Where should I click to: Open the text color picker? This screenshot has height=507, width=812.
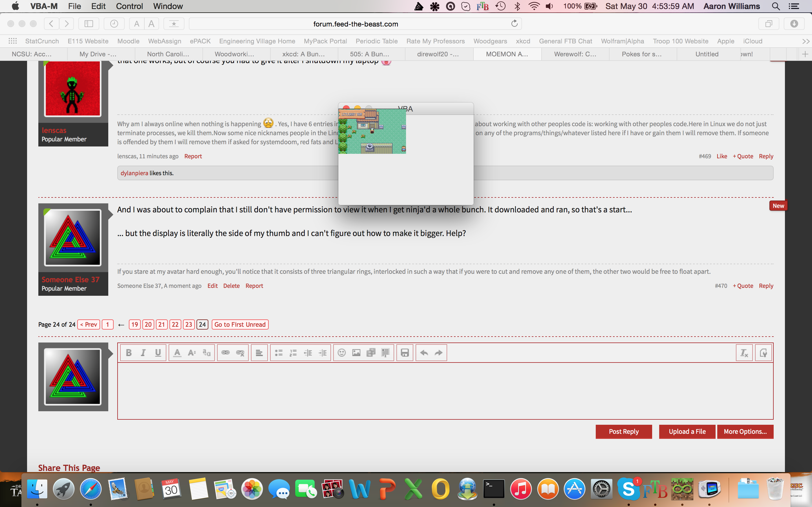177,353
